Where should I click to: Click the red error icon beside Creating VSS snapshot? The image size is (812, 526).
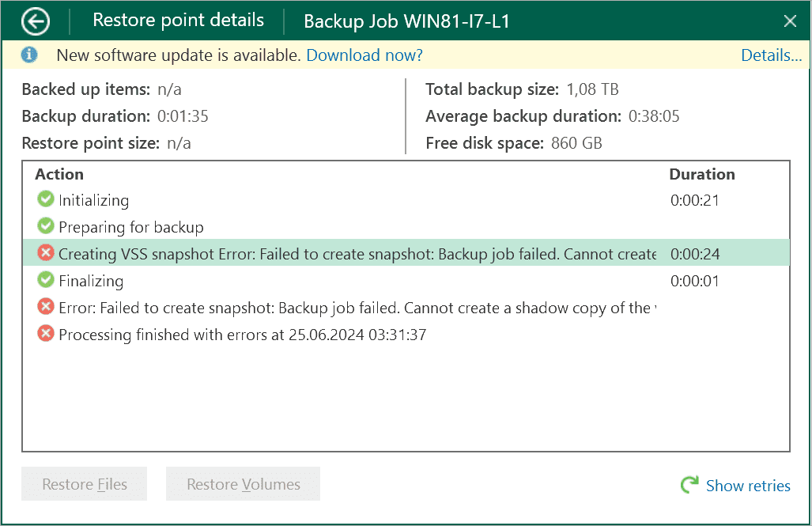point(45,253)
